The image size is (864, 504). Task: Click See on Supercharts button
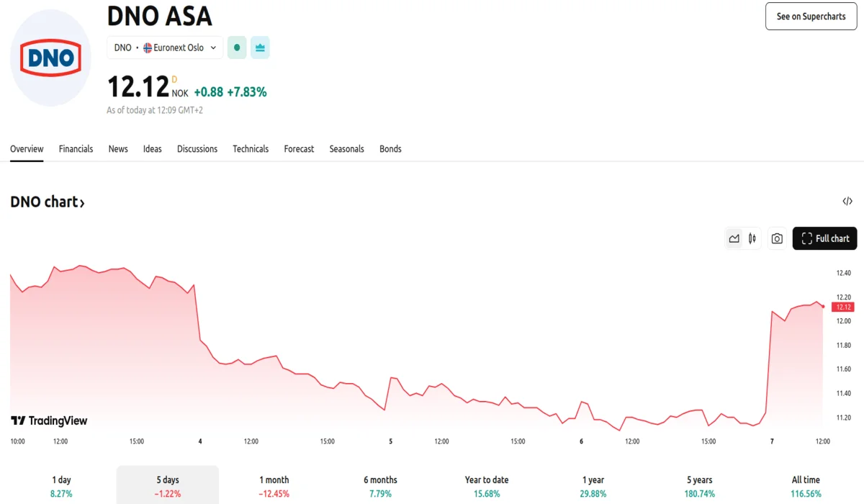click(811, 16)
